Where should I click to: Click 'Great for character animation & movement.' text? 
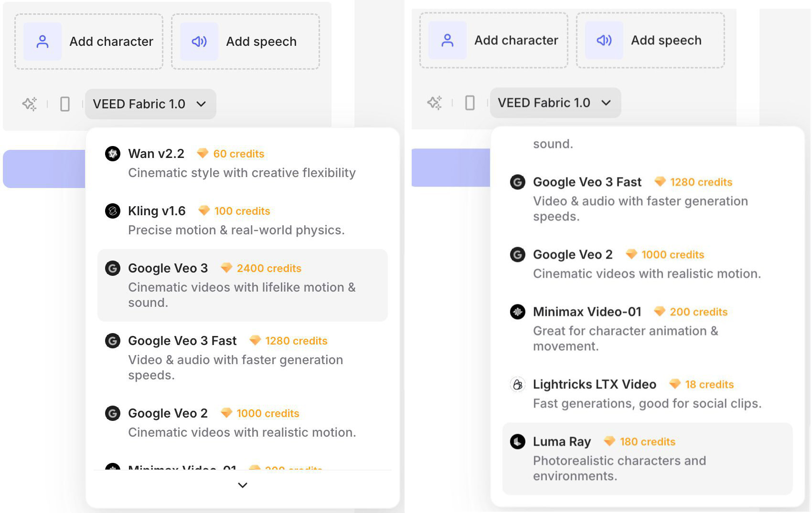point(626,338)
